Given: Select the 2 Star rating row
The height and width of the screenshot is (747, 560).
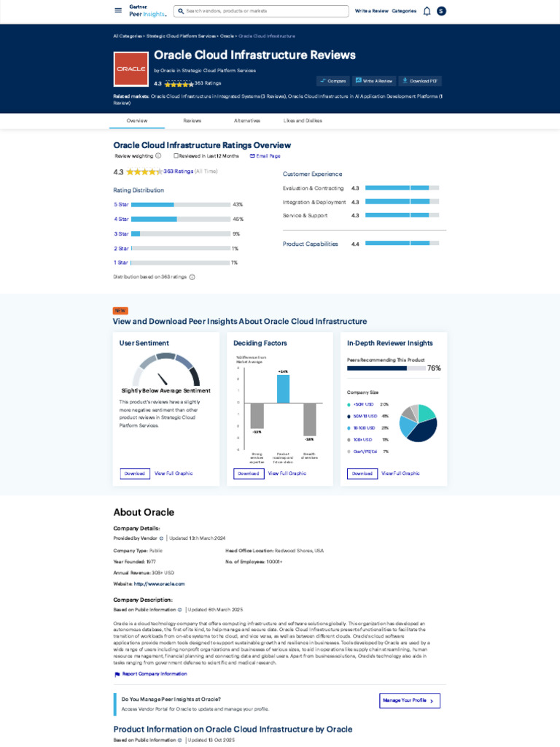Looking at the screenshot, I should click(176, 249).
